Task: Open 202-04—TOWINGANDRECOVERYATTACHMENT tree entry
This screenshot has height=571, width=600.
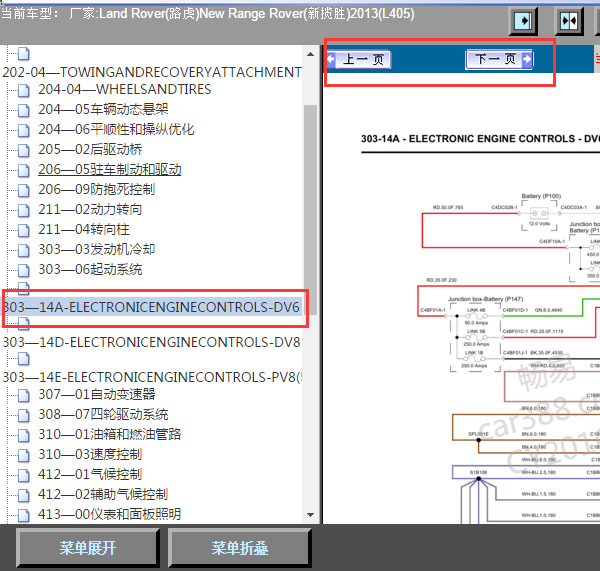Action: click(152, 72)
